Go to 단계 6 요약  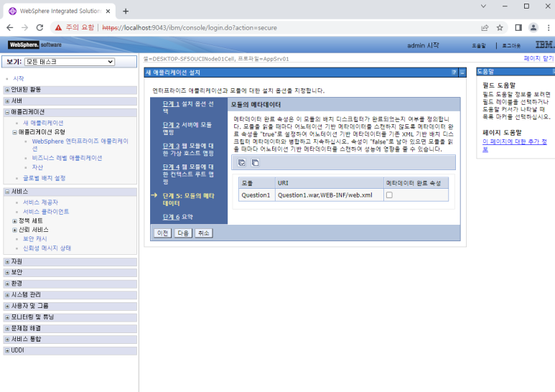(x=171, y=217)
